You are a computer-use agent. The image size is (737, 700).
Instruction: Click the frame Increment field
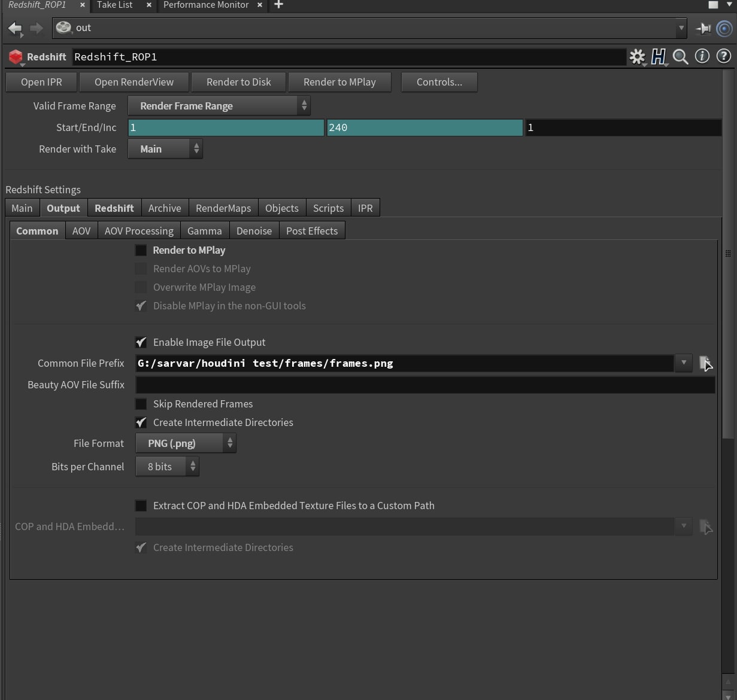[623, 127]
